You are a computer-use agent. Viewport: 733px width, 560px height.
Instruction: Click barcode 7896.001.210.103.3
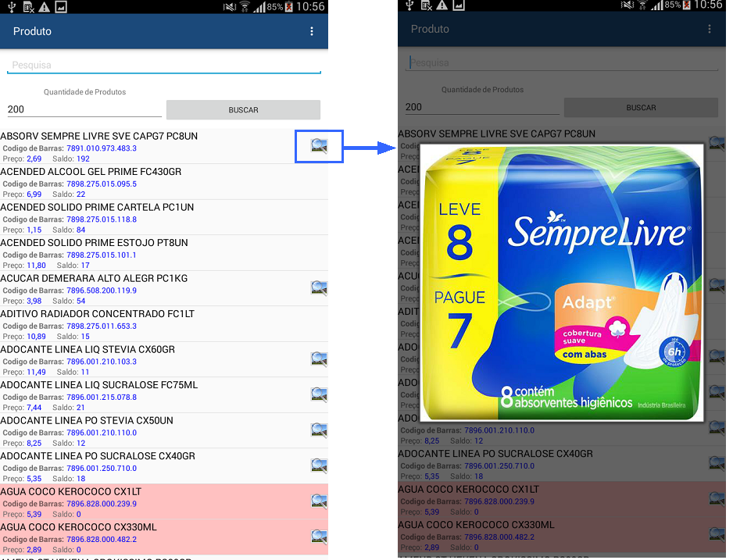(x=102, y=361)
